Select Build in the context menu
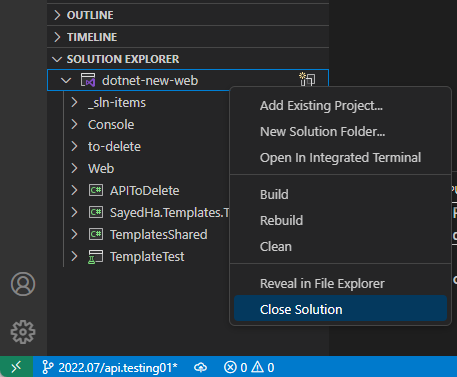Image resolution: width=457 pixels, height=377 pixels. tap(340, 195)
